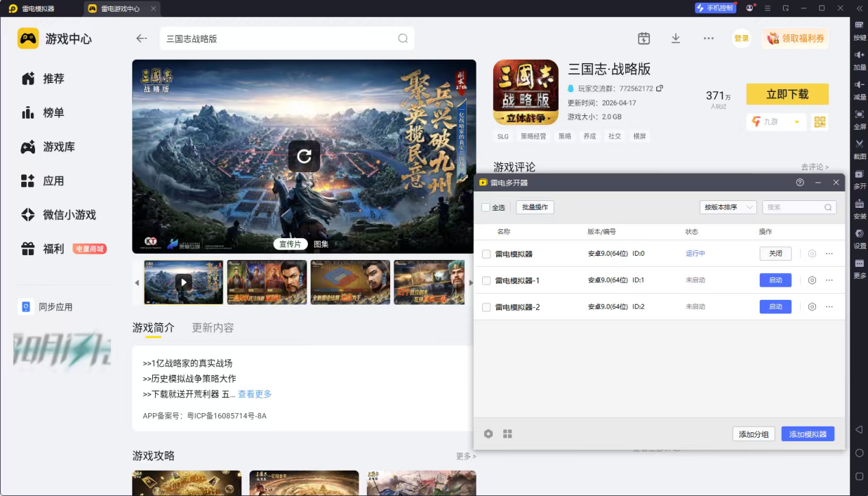Click the Android back triangle button
The width and height of the screenshot is (868, 496).
pos(859,429)
